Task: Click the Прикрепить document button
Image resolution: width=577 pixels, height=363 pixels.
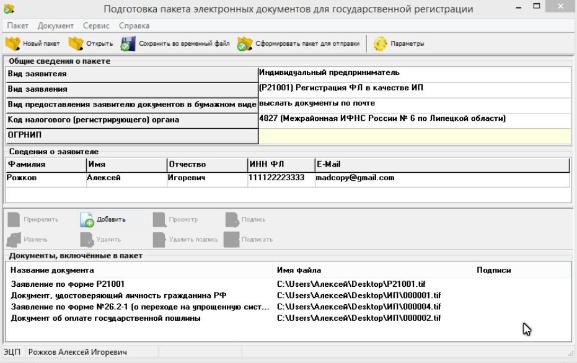Action: 33,219
